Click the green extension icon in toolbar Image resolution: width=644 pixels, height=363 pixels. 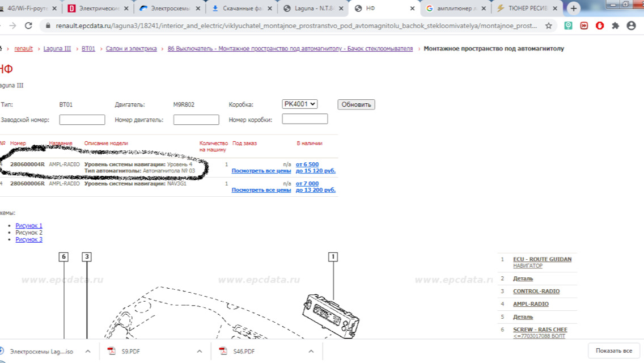pyautogui.click(x=568, y=26)
